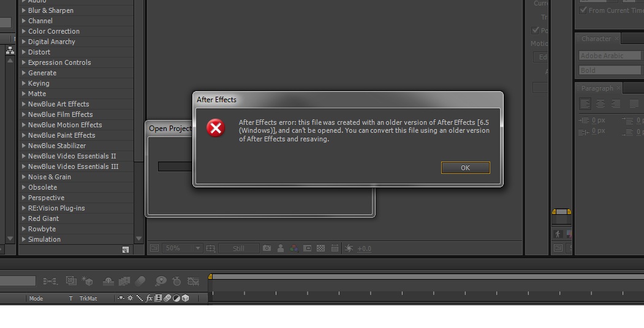Toggle Live Update in timeline
Viewport: 644px width, 328px height.
[x=71, y=280]
